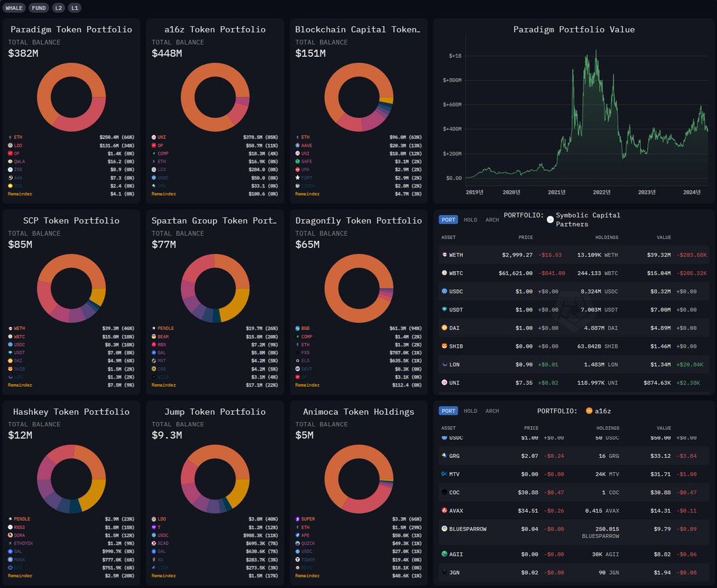Open the ARCH tab in a16z panel
The image size is (717, 588).
click(x=492, y=411)
